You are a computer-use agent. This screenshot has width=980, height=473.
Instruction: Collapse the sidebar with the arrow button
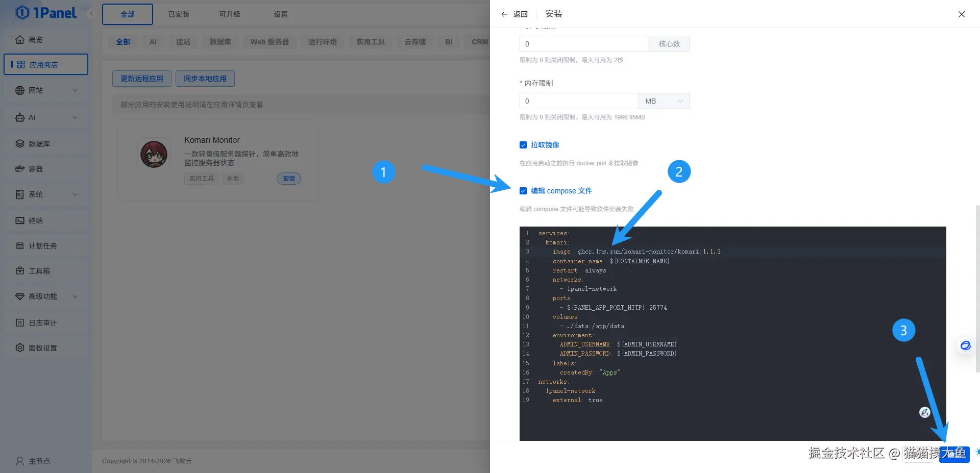tap(92, 14)
